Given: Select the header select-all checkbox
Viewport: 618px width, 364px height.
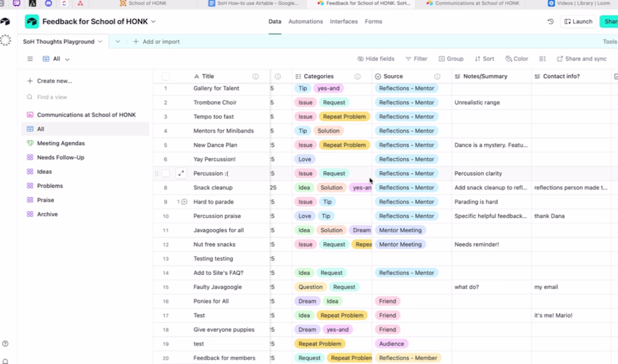Looking at the screenshot, I should pyautogui.click(x=166, y=76).
